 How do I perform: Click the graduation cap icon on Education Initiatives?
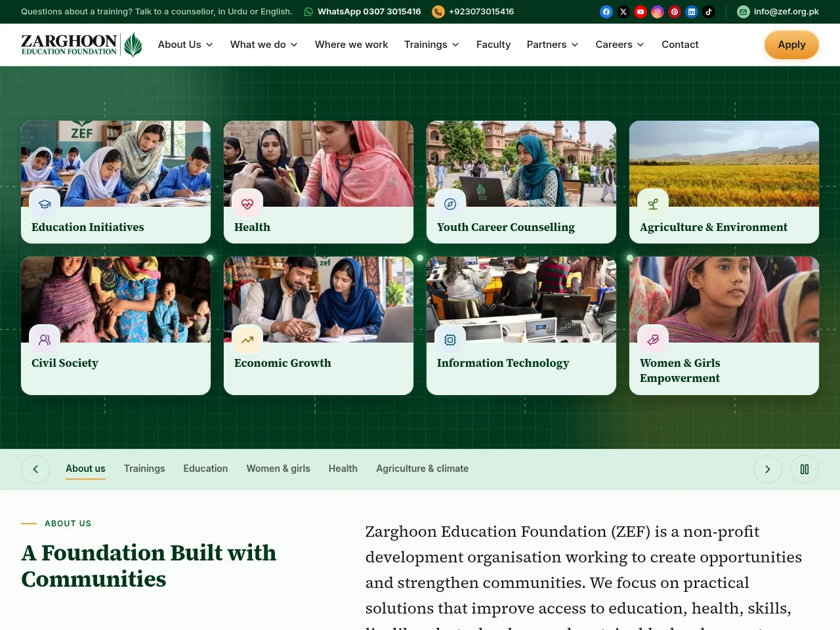[45, 204]
